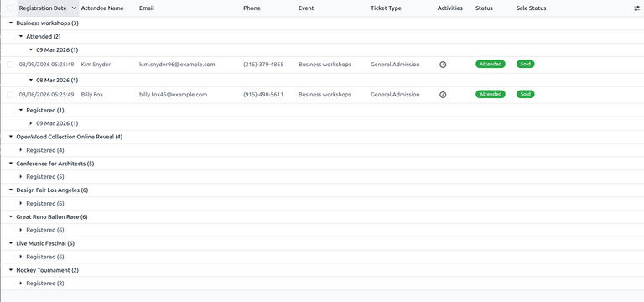
Task: Sort by Sale Status column header
Action: (531, 8)
